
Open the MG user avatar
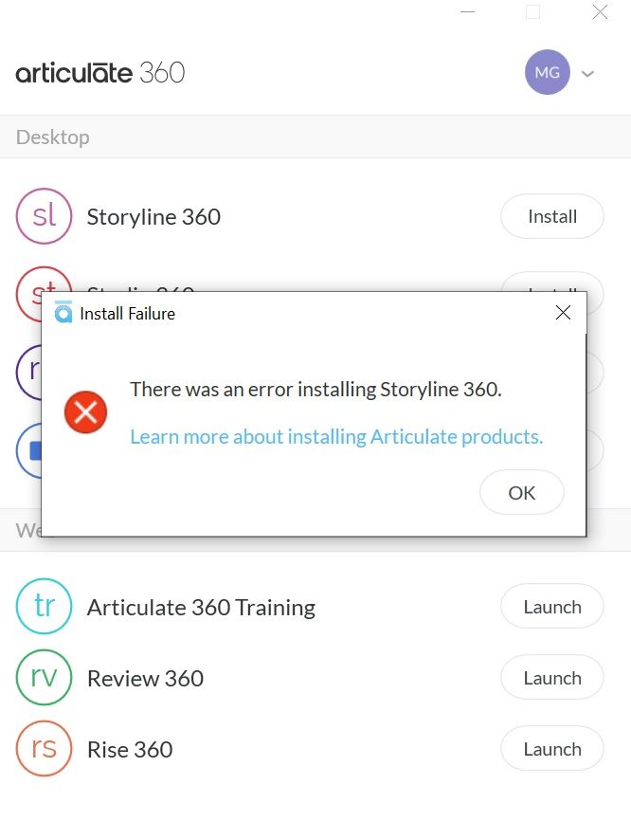tap(547, 72)
